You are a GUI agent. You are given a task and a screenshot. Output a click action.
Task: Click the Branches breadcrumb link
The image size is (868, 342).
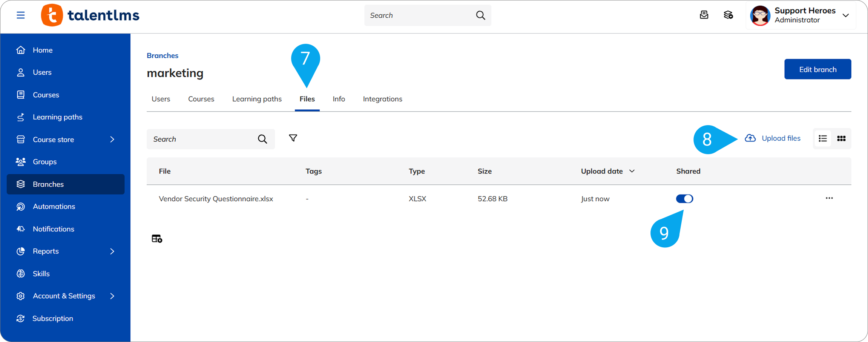pyautogui.click(x=163, y=55)
